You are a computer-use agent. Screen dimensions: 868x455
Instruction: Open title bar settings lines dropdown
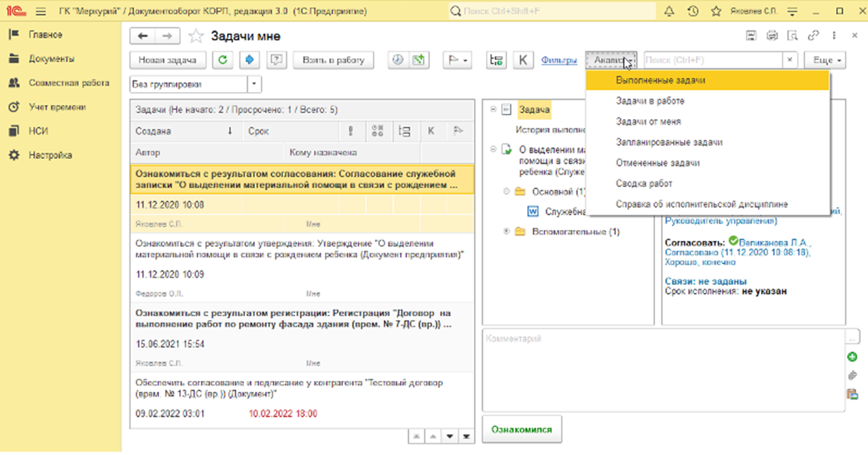tap(792, 11)
